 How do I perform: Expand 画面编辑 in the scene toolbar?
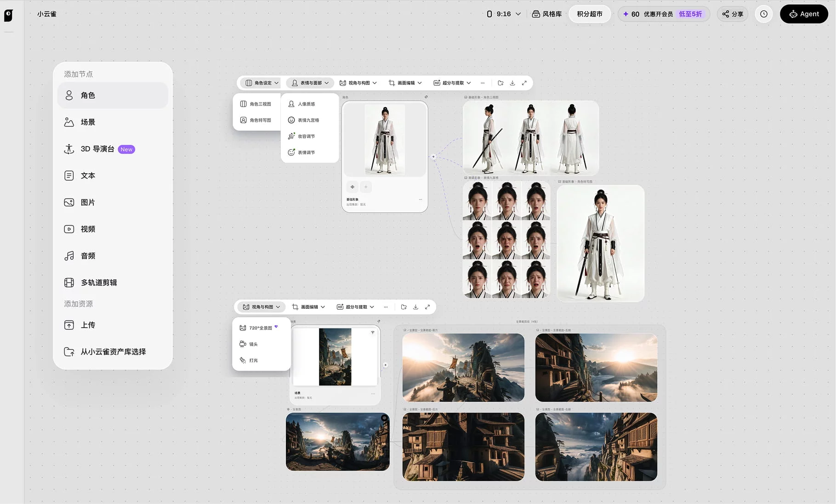pyautogui.click(x=309, y=307)
